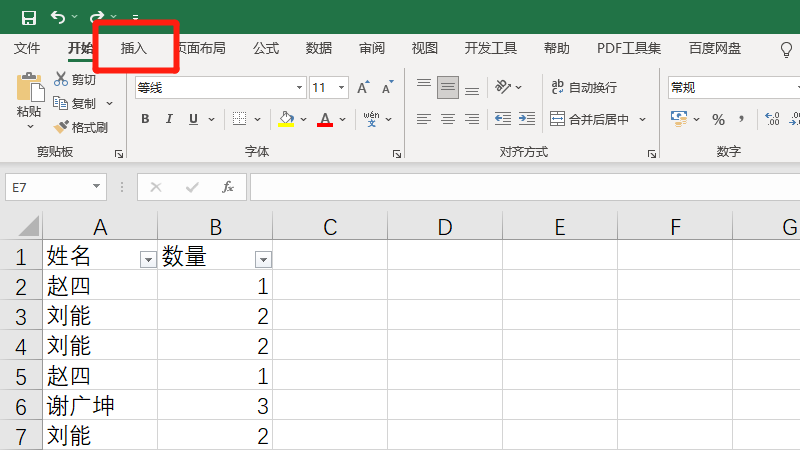Click the align right icon
800x450 pixels.
[x=472, y=119]
